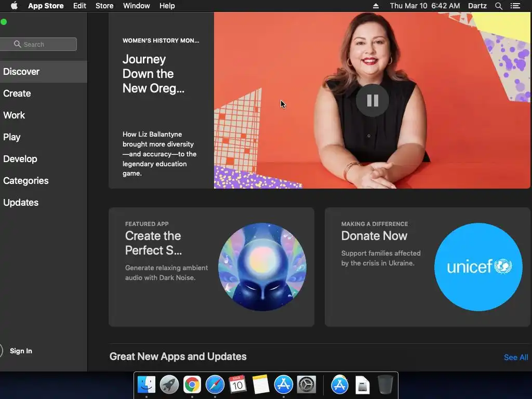The width and height of the screenshot is (532, 399).
Task: Click the Liz Ballantyne story description
Action: [x=159, y=154]
